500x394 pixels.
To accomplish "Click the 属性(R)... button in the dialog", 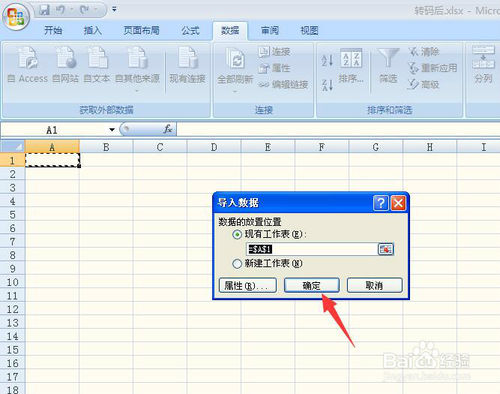I will [248, 286].
